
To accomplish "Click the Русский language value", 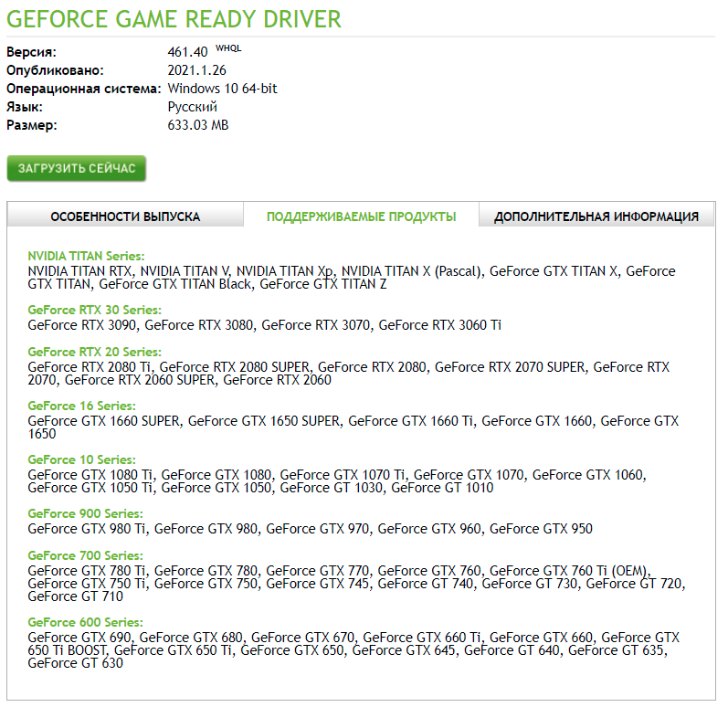I will pos(192,107).
